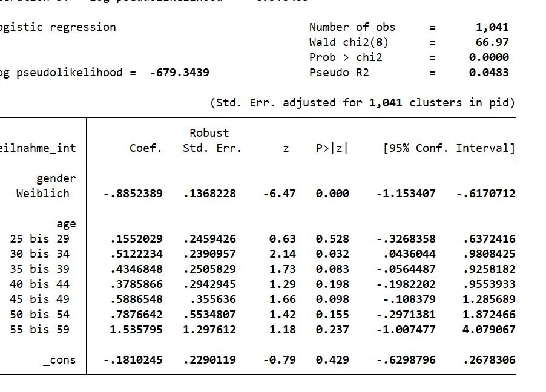This screenshot has height=392, width=546.
Task: Select the _cons row label
Action: point(59,359)
